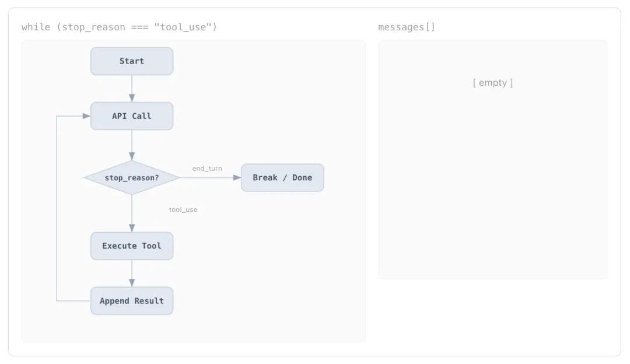Click the arrow between Start and API Call

point(132,89)
